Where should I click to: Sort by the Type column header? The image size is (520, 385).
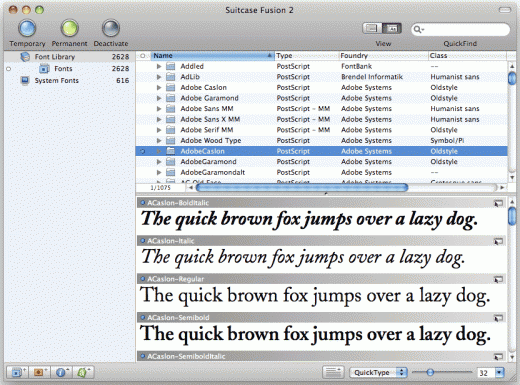point(306,56)
